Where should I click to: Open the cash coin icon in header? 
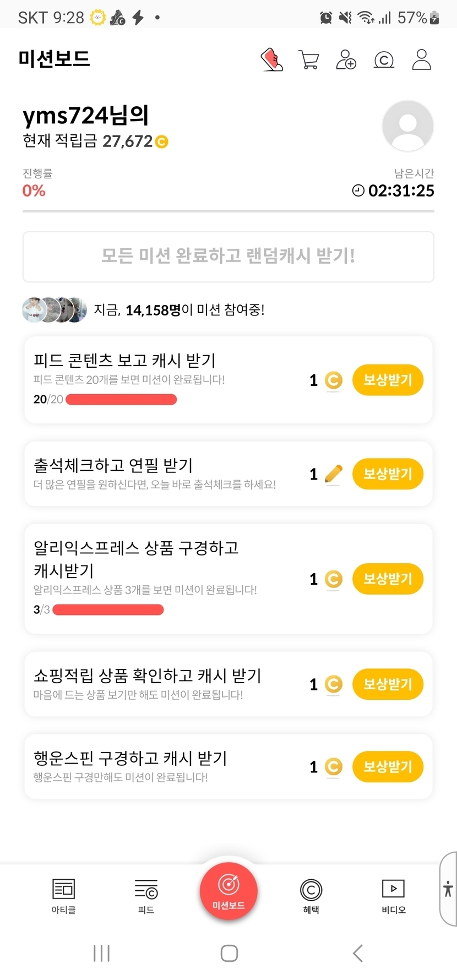(x=384, y=59)
